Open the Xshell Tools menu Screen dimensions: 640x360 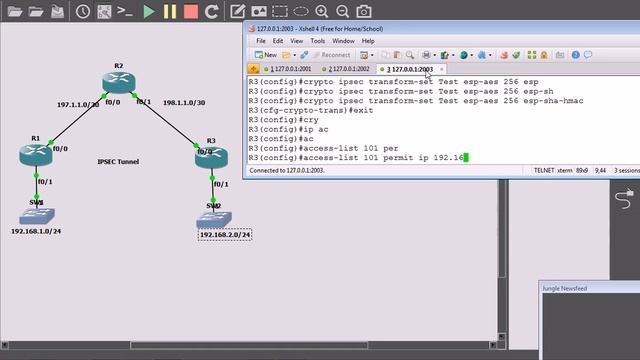[x=318, y=41]
